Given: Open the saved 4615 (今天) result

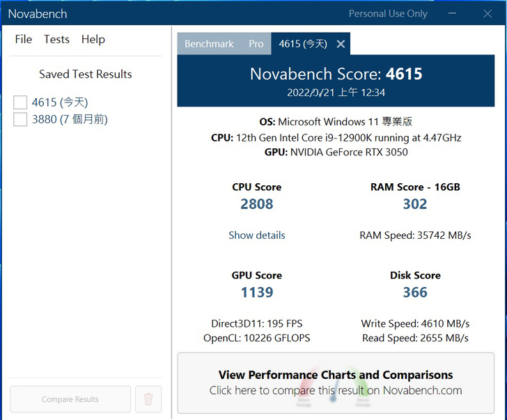Looking at the screenshot, I should (x=60, y=102).
